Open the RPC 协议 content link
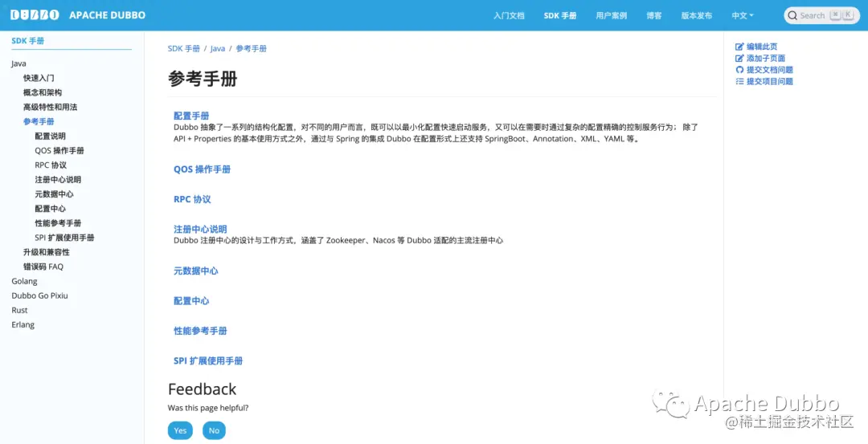 coord(192,199)
